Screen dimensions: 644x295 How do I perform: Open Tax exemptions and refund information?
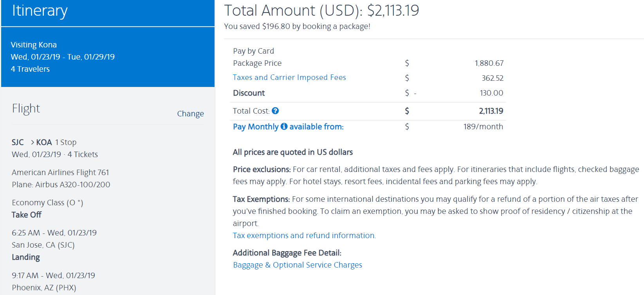(x=304, y=235)
